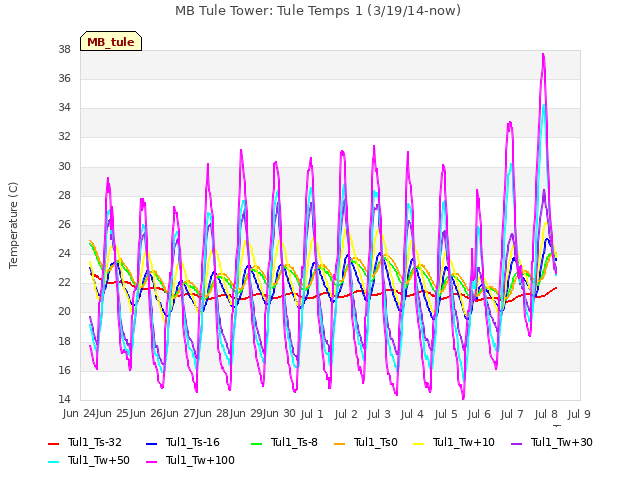
Task: Click the 36 y-axis tick label
Action: (64, 78)
